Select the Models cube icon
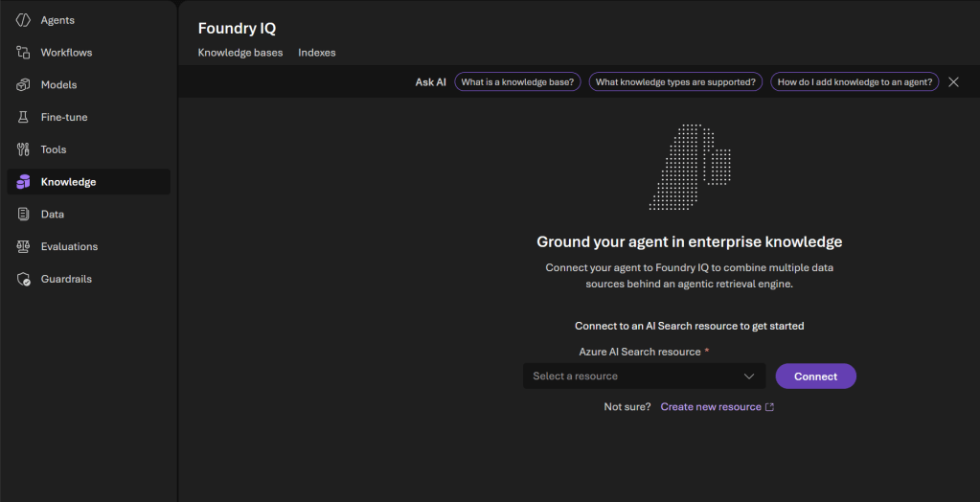The height and width of the screenshot is (502, 980). (24, 85)
